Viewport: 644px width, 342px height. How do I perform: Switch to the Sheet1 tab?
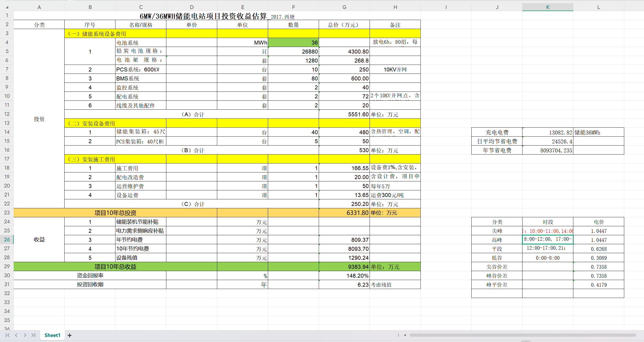coord(52,335)
